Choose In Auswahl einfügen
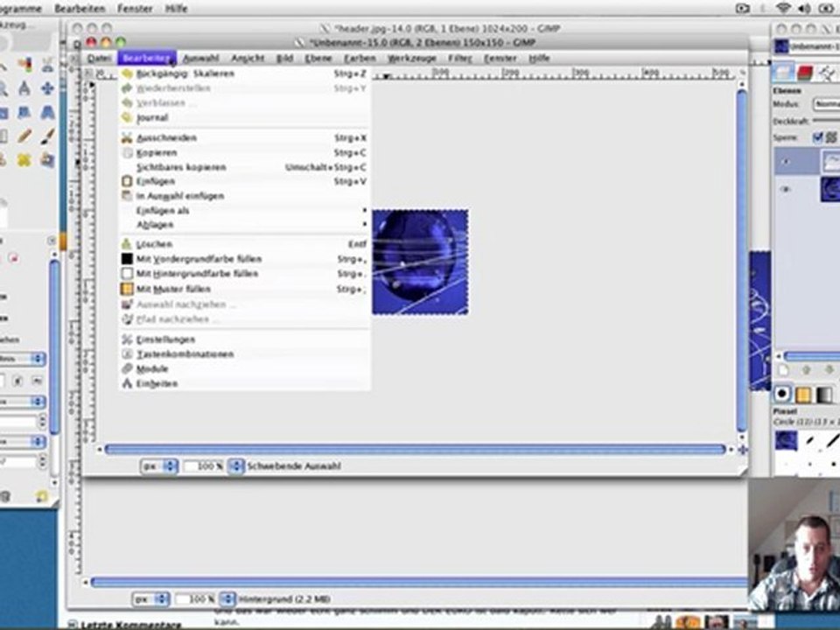 [x=244, y=195]
